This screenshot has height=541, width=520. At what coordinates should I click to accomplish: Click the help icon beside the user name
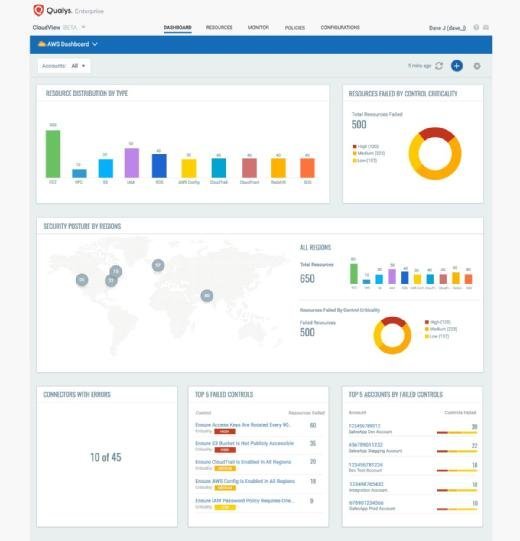pos(476,27)
